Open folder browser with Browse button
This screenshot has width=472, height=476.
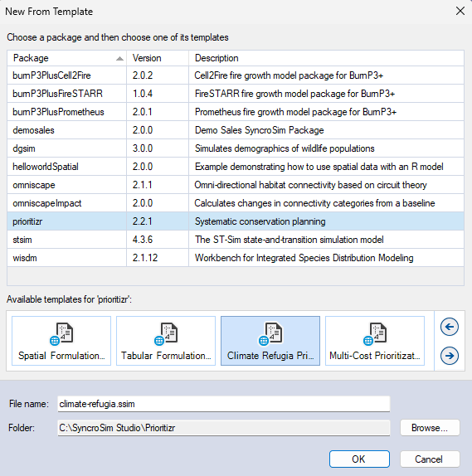430,428
